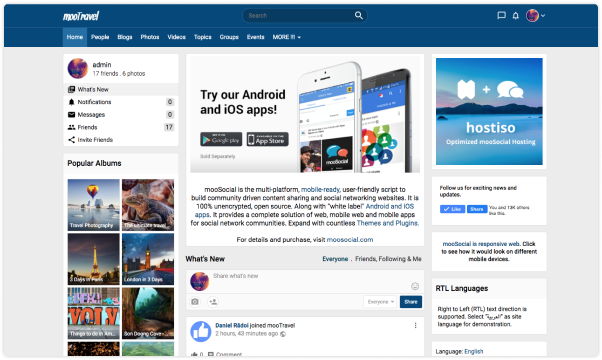Open the Son Doong Cave album
The height and width of the screenshot is (360, 602).
point(148,313)
